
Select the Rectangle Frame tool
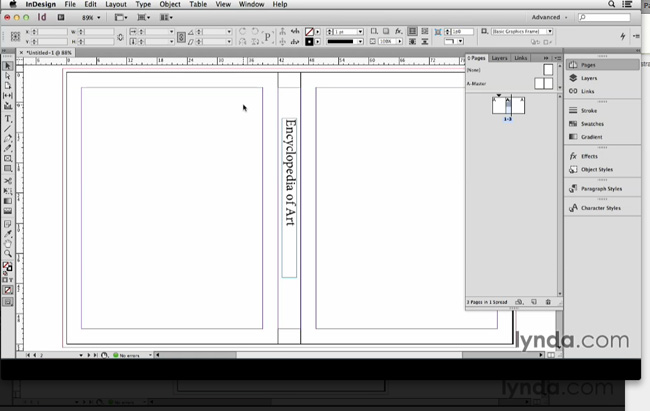point(8,158)
